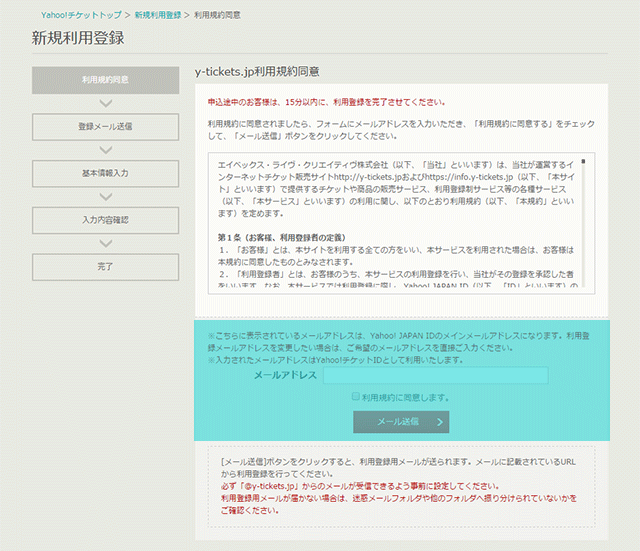This screenshot has width=640, height=551.
Task: Check the 利用規約に同意します checkbox
Action: (356, 396)
